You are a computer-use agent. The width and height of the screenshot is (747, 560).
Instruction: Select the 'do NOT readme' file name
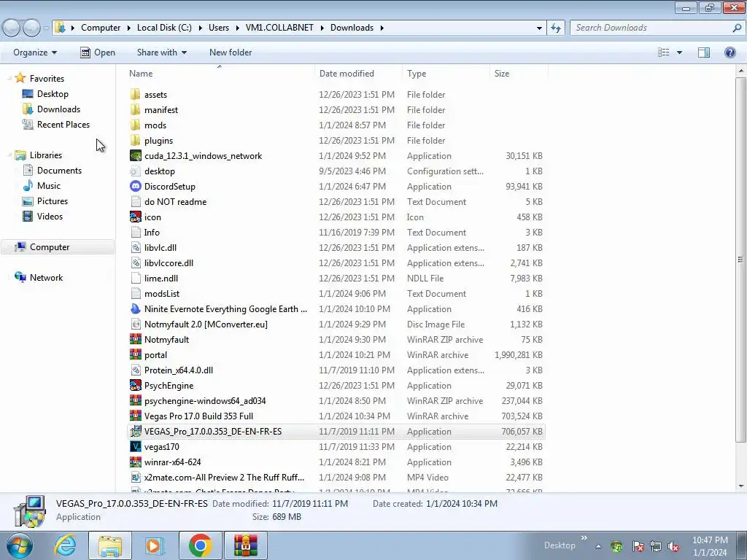175,202
